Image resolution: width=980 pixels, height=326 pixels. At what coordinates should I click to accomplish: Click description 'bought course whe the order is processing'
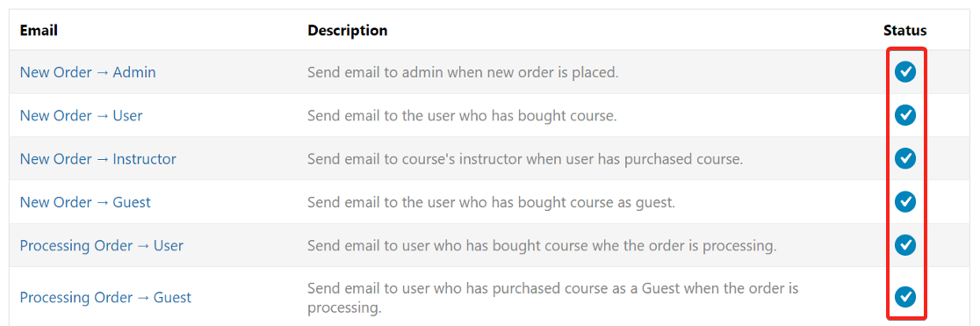point(542,245)
